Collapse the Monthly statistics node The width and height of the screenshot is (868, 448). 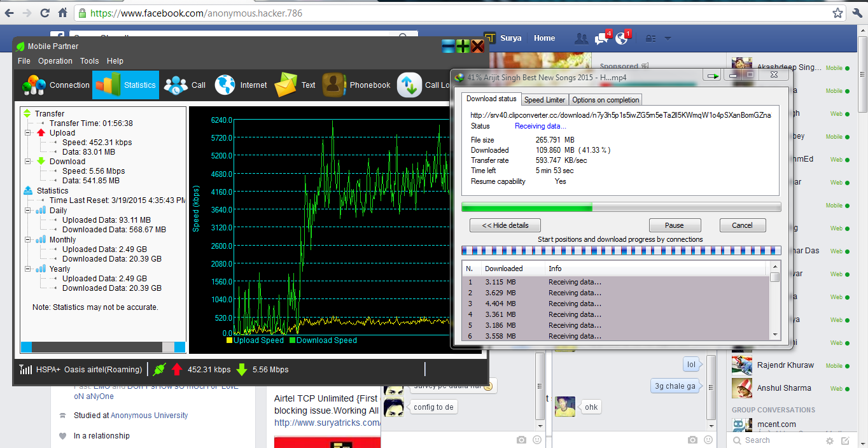tap(27, 240)
